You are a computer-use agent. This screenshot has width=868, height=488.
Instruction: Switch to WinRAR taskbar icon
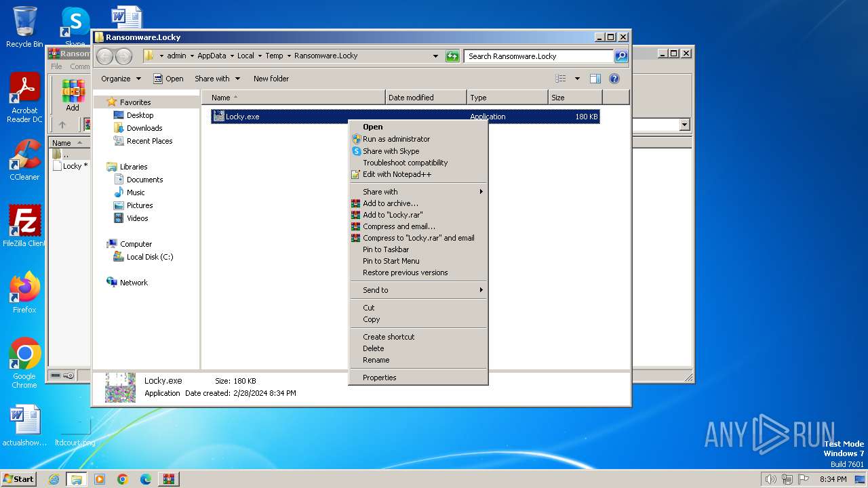point(169,479)
